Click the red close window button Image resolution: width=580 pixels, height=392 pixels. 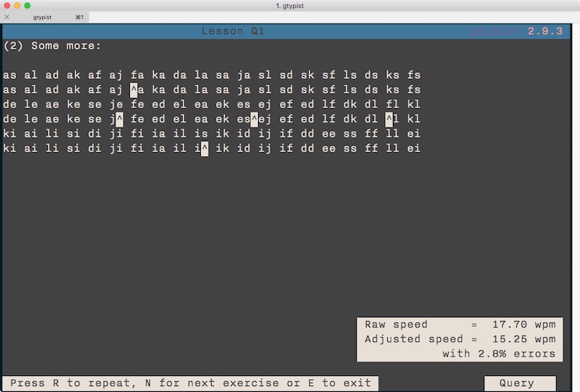(7, 6)
